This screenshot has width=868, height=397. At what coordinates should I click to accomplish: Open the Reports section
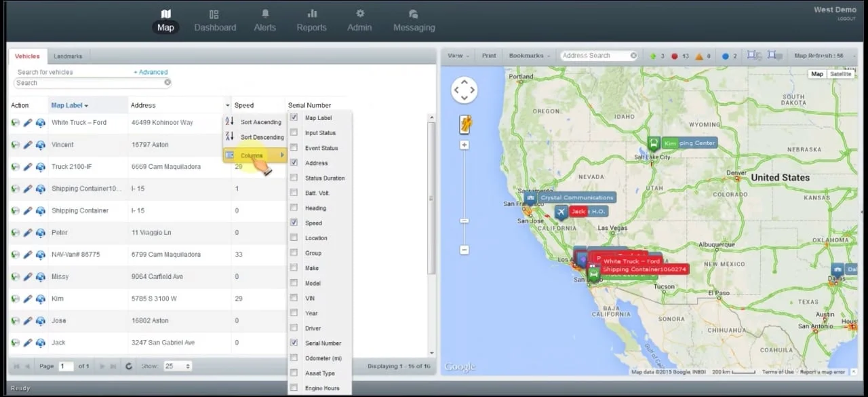tap(311, 20)
